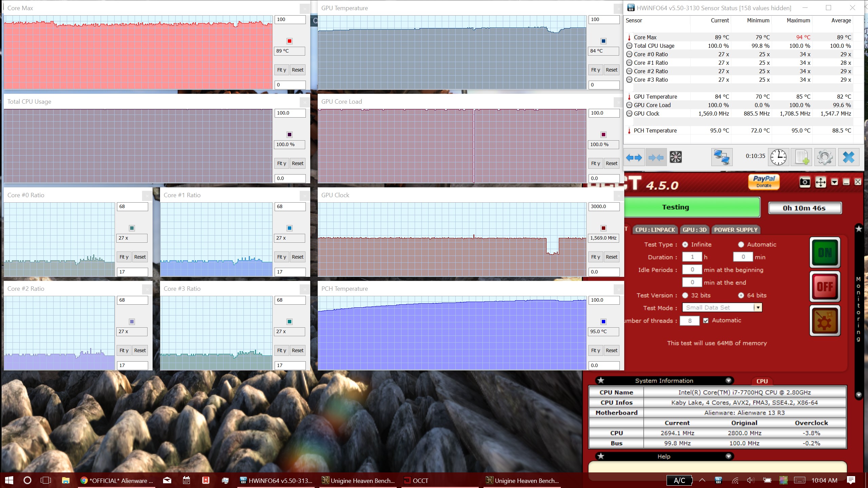This screenshot has height=488, width=868.
Task: Open Mail app in taskbar
Action: point(167,480)
